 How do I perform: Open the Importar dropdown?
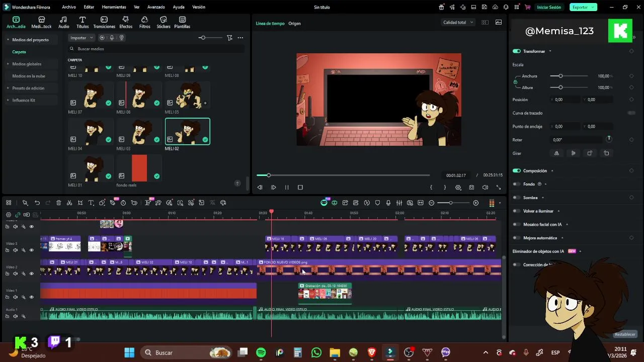[82, 38]
